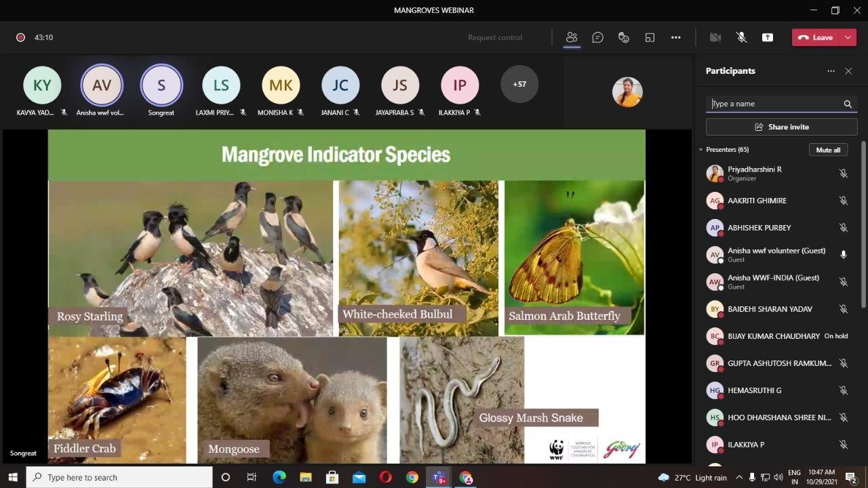Image resolution: width=868 pixels, height=488 pixels.
Task: Open Microsoft Edge from the taskbar
Action: point(279,477)
